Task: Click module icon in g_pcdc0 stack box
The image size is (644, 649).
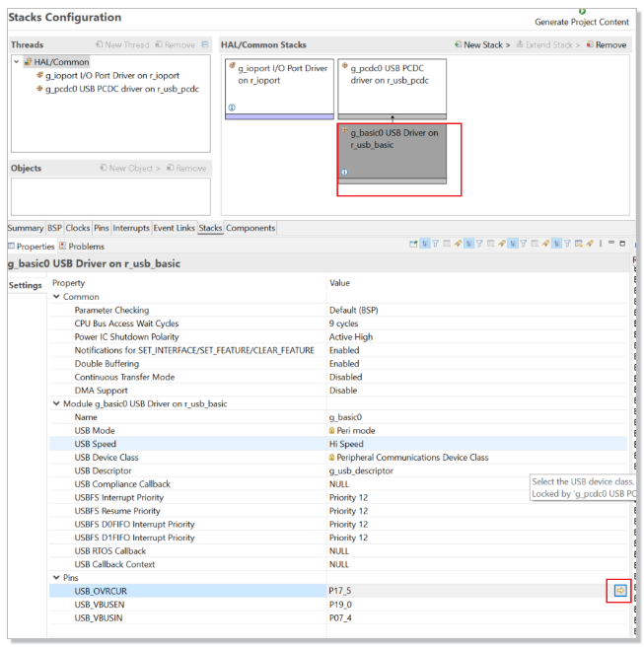Action: tap(344, 65)
